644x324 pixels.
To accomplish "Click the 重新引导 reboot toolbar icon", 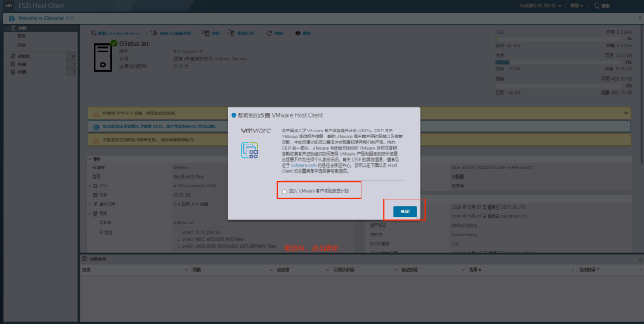I will point(231,33).
